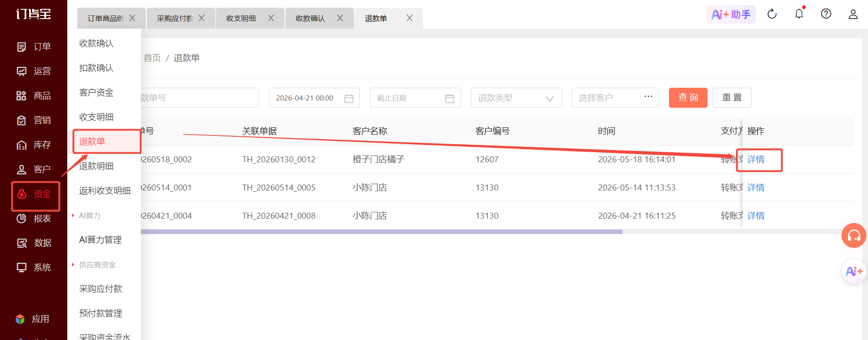Click the 重置 button
This screenshot has height=340, width=868.
(x=732, y=98)
